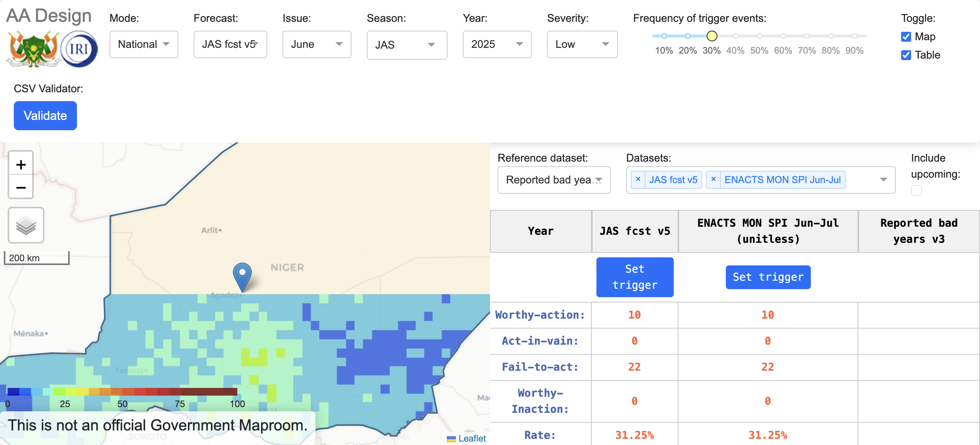Click the map zoom out minus button

[21, 188]
